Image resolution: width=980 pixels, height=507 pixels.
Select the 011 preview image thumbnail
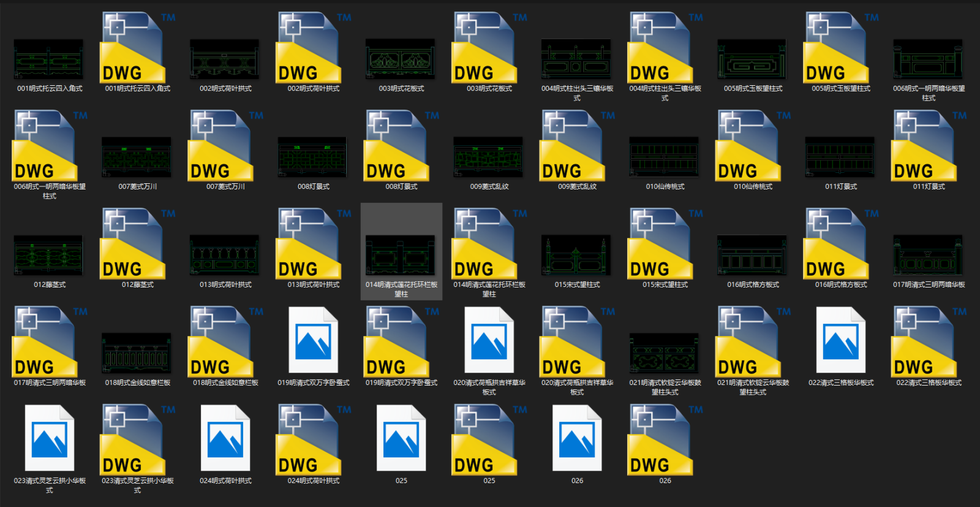coord(840,158)
